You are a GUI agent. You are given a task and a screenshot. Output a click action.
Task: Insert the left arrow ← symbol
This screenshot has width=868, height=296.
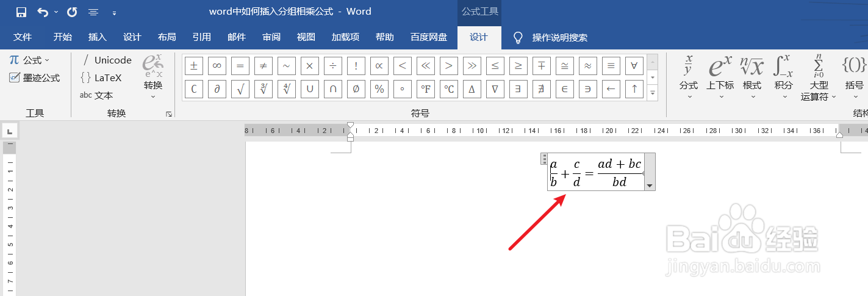tap(611, 89)
